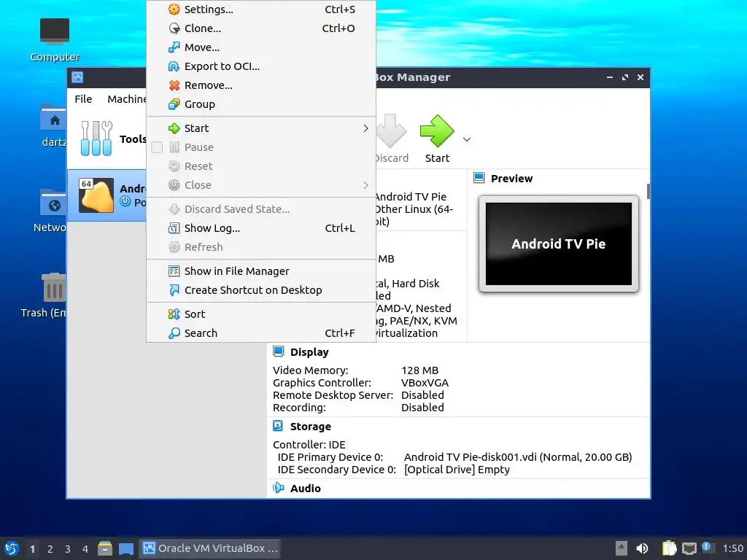Click the Android TV Pie preview thumbnail
This screenshot has height=560, width=747.
pyautogui.click(x=558, y=244)
